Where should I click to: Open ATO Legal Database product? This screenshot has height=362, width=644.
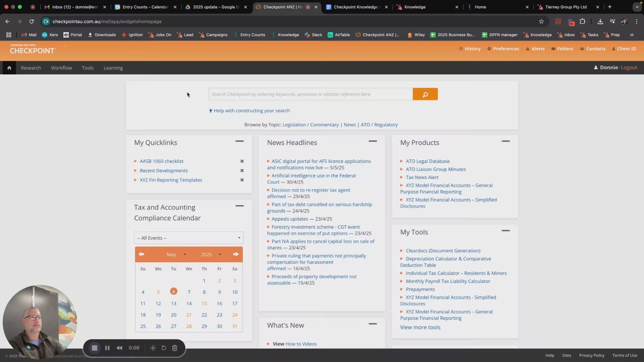pos(428,161)
